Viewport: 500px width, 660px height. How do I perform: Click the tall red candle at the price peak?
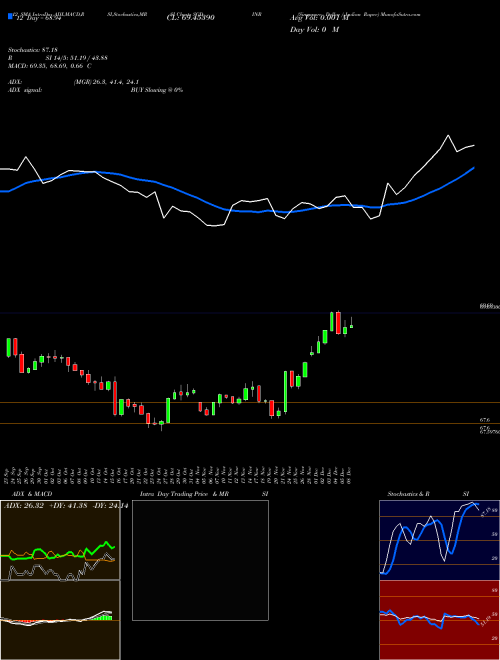pos(338,323)
